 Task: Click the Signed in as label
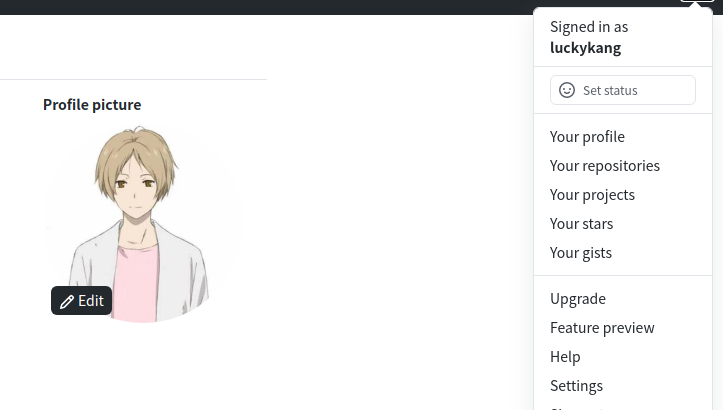589,27
